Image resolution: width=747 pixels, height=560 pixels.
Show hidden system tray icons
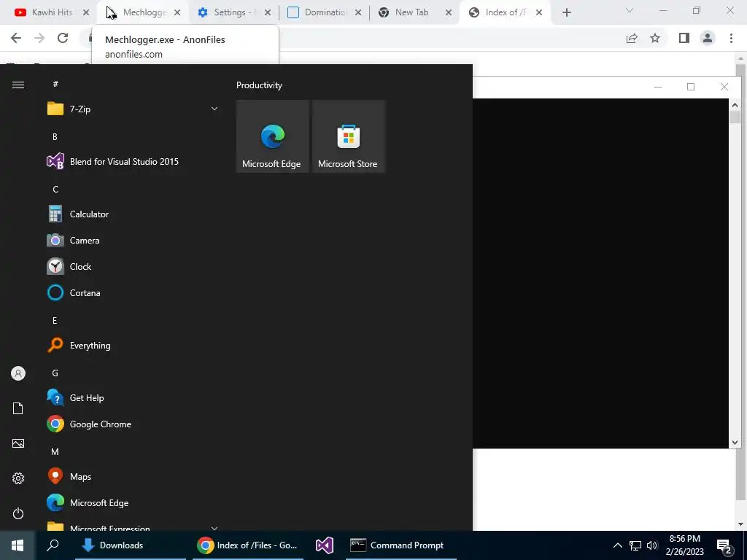coord(617,545)
